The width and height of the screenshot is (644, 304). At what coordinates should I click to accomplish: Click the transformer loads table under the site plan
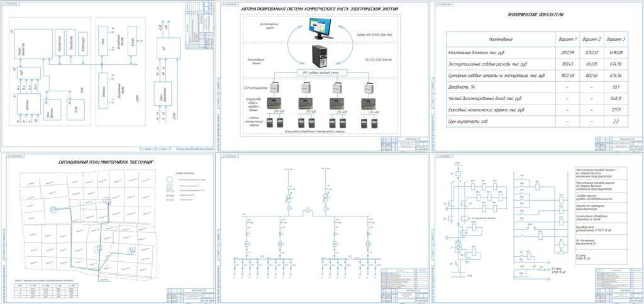pyautogui.click(x=45, y=290)
